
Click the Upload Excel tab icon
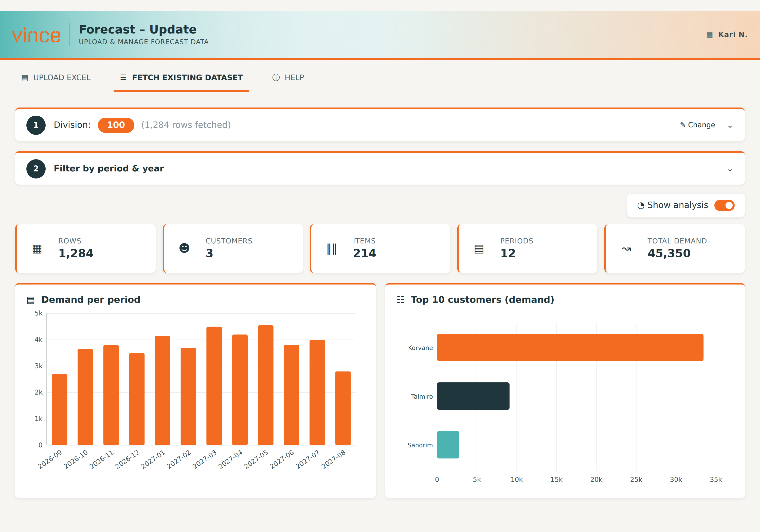25,78
